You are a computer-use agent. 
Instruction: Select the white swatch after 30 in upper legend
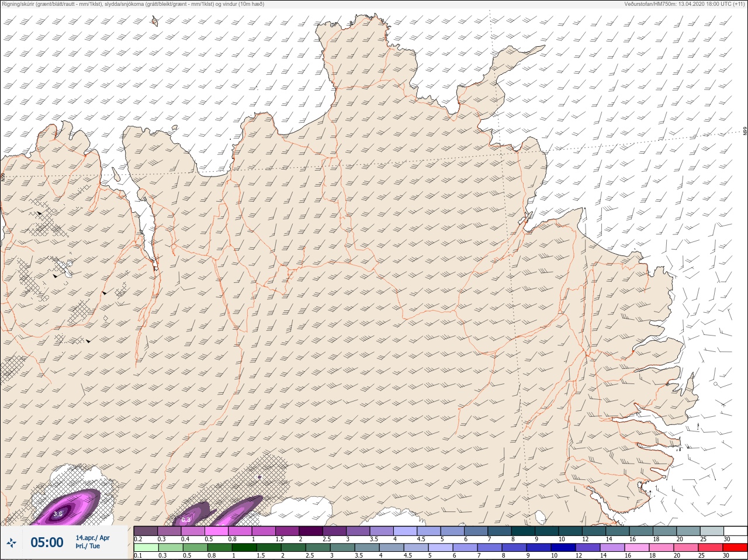735,531
